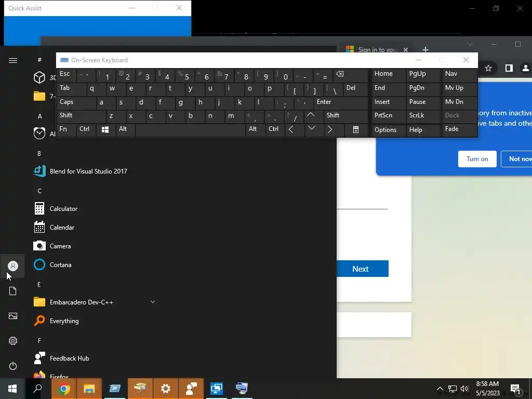Open Options on the On-Screen Keyboard
Screen dimensions: 532x399
[389, 129]
